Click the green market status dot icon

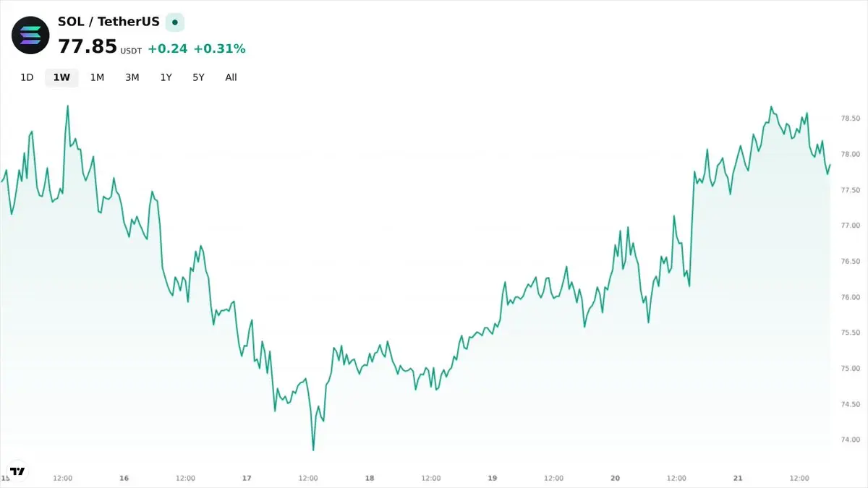tap(174, 22)
